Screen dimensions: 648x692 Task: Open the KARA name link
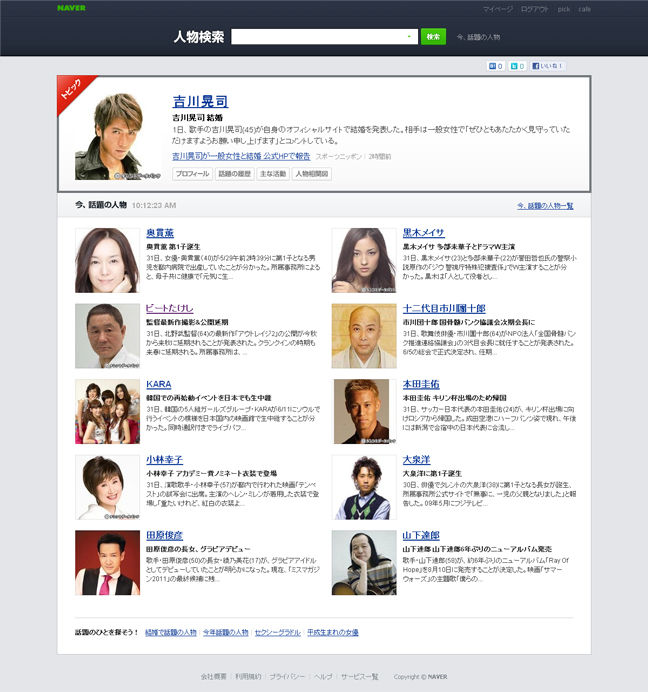(158, 384)
